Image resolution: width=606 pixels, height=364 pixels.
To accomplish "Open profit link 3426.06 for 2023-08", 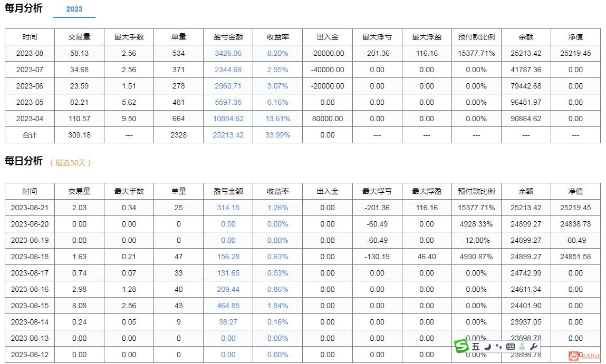I will tap(228, 53).
